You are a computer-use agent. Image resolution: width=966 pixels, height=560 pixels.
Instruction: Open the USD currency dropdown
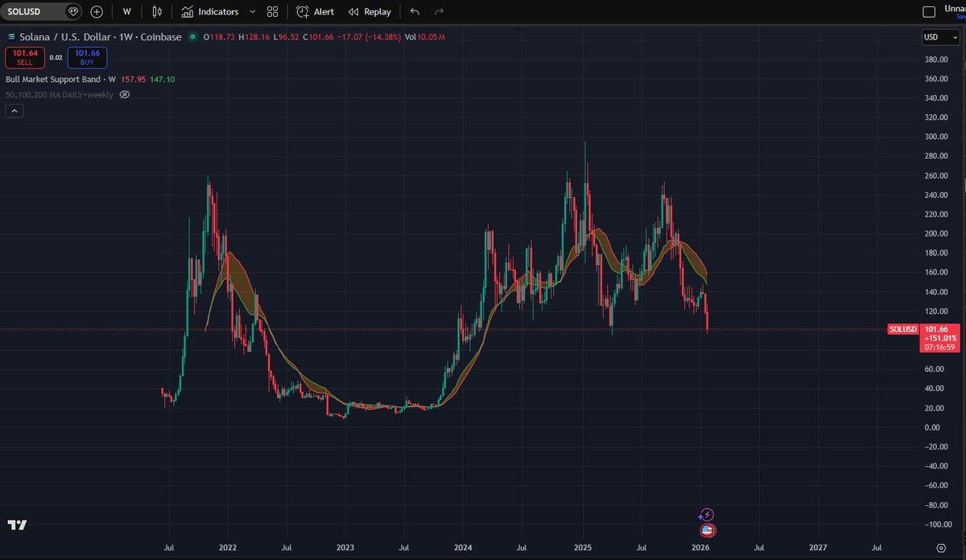pos(940,37)
